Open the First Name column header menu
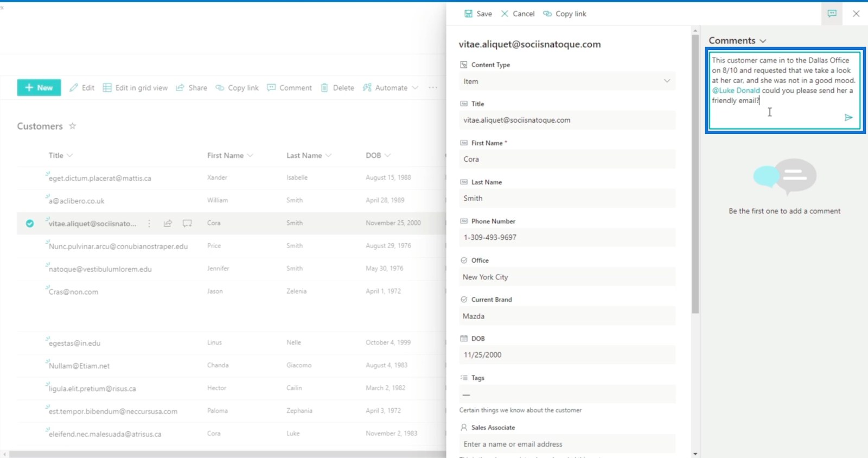This screenshot has height=458, width=868. [x=230, y=155]
